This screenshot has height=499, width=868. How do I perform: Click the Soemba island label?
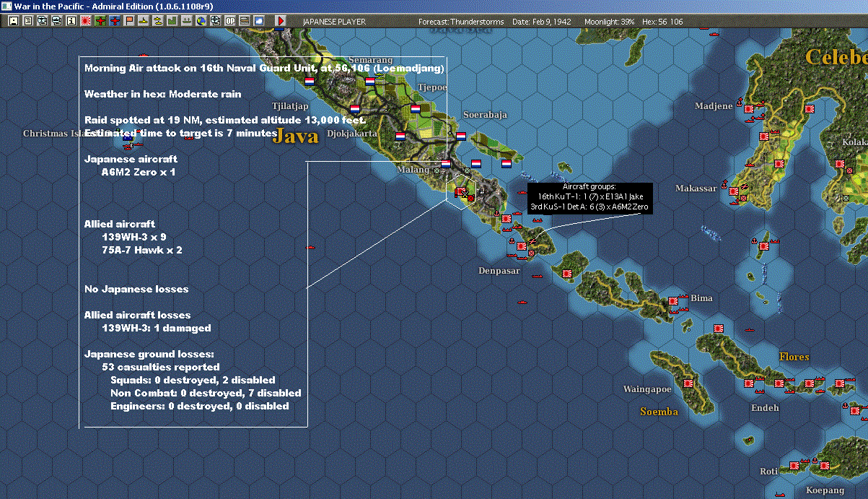click(x=659, y=412)
